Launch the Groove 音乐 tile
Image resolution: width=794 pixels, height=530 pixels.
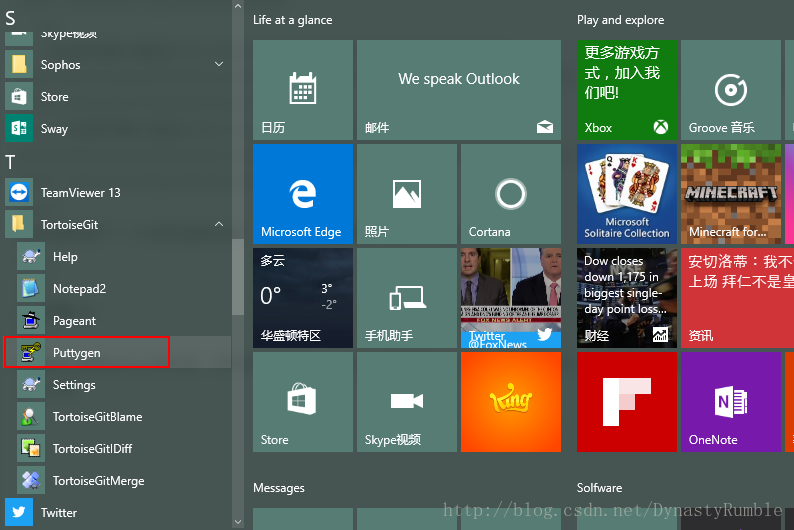click(x=731, y=90)
